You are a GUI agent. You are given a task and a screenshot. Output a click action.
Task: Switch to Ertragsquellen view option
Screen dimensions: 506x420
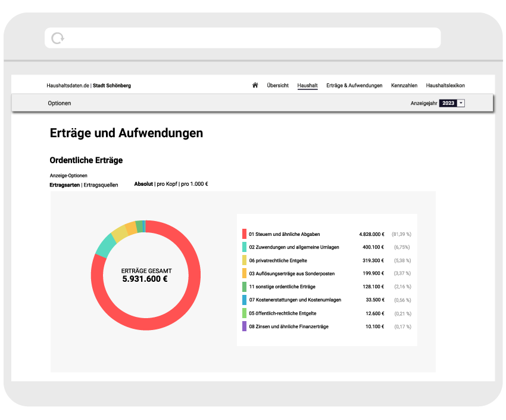tap(101, 185)
